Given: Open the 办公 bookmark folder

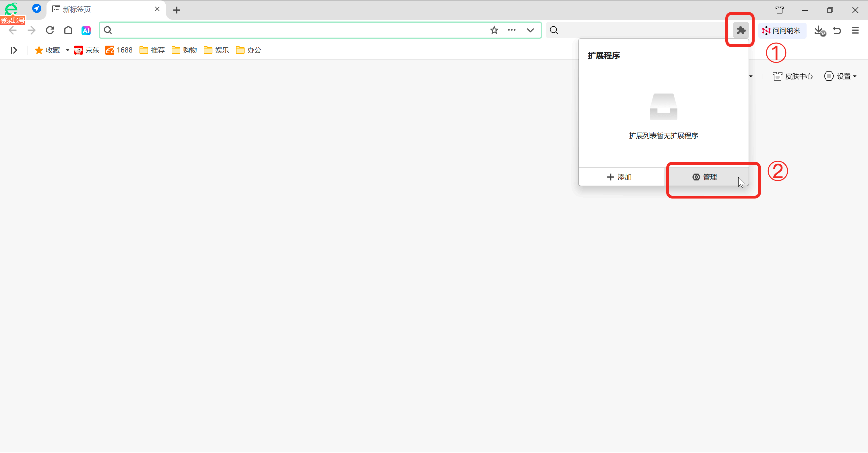Looking at the screenshot, I should coord(249,50).
